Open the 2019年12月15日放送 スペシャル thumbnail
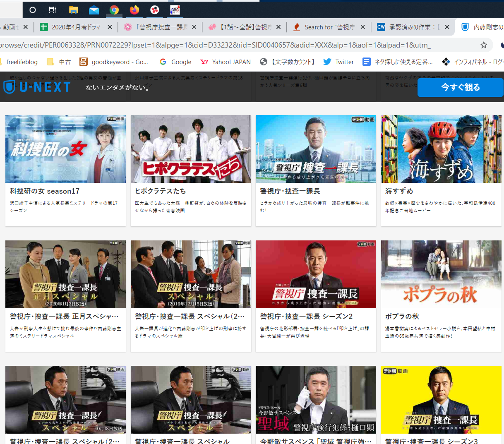Screen dimensions: 504x444 pyautogui.click(x=191, y=274)
